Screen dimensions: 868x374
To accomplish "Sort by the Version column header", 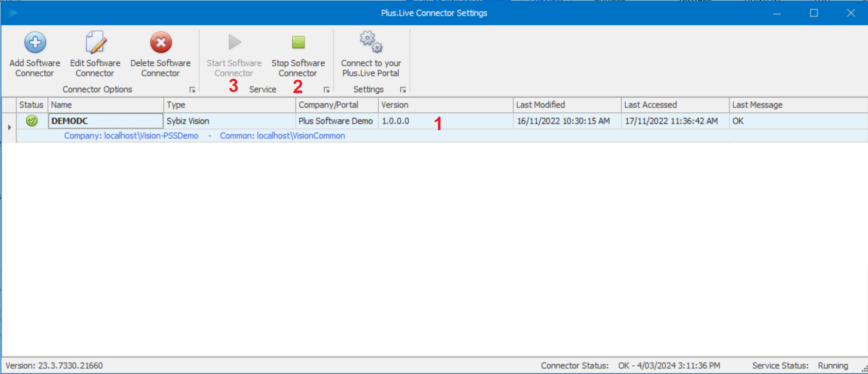I will 446,105.
